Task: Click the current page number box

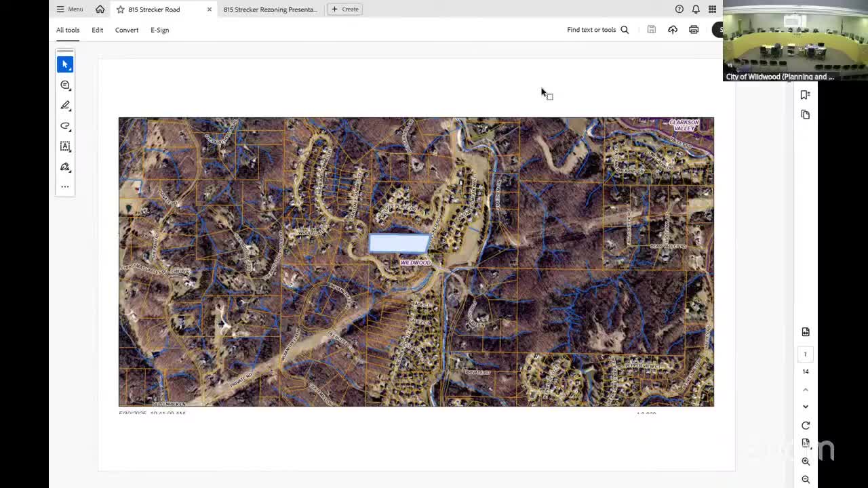Action: tap(806, 354)
